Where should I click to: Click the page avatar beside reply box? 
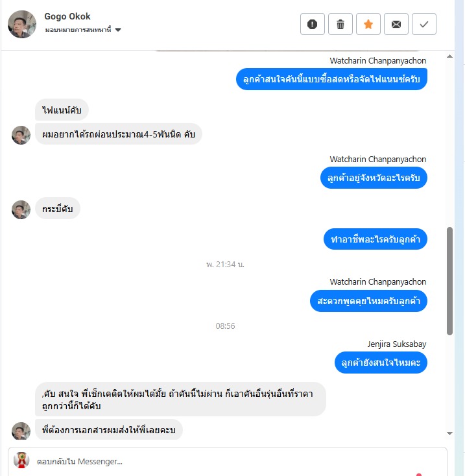(21, 460)
